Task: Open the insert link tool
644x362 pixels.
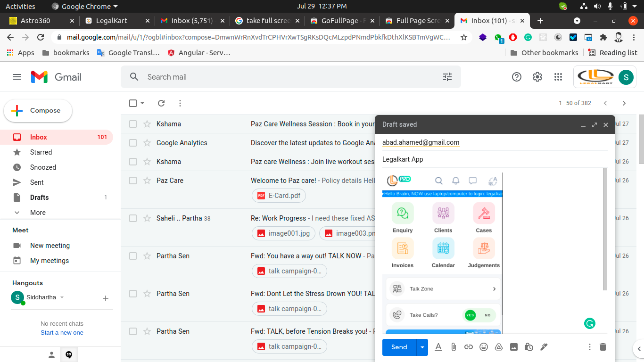Action: pos(468,347)
